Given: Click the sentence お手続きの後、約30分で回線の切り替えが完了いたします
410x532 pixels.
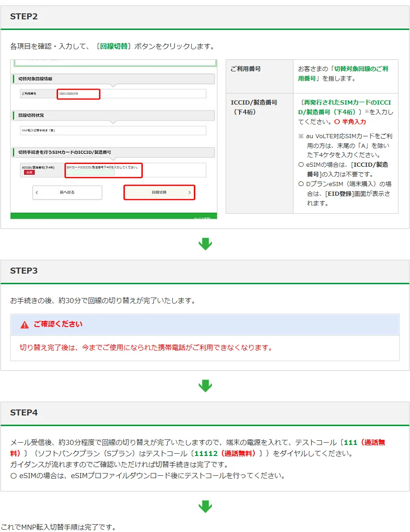Looking at the screenshot, I should (102, 301).
